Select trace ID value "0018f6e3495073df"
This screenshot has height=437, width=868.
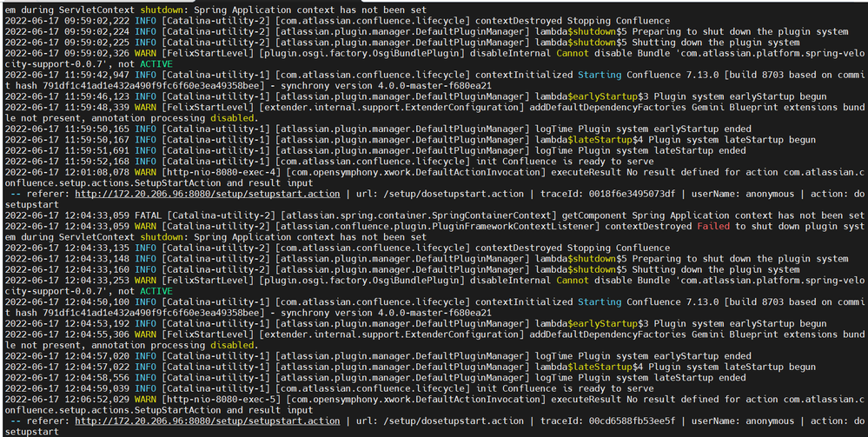(x=632, y=194)
